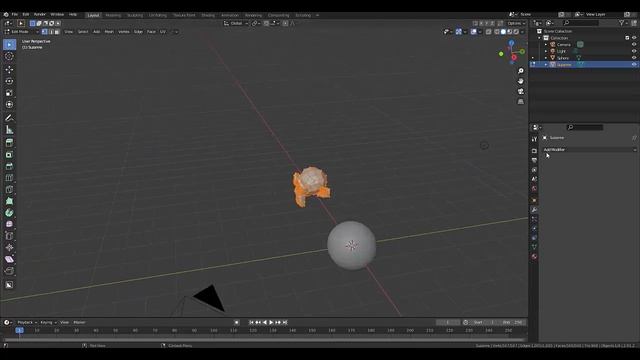Select the Extrude Region tool

[x=9, y=143]
